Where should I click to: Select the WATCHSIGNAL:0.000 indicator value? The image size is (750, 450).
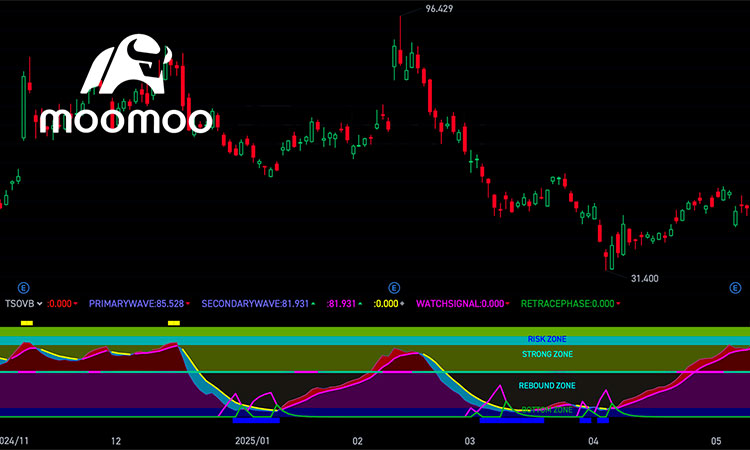pos(460,304)
